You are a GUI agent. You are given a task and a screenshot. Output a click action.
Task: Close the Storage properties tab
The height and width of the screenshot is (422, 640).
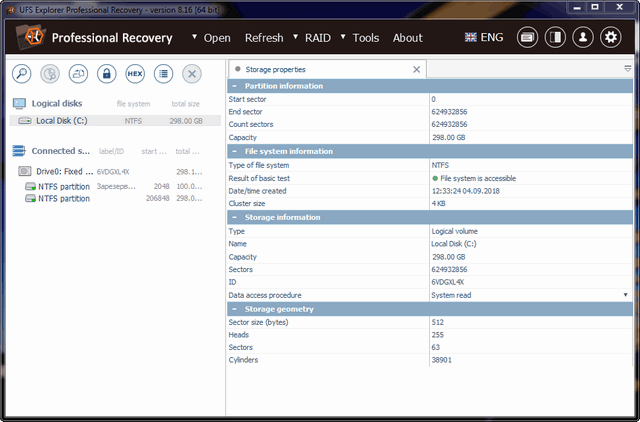click(x=416, y=70)
